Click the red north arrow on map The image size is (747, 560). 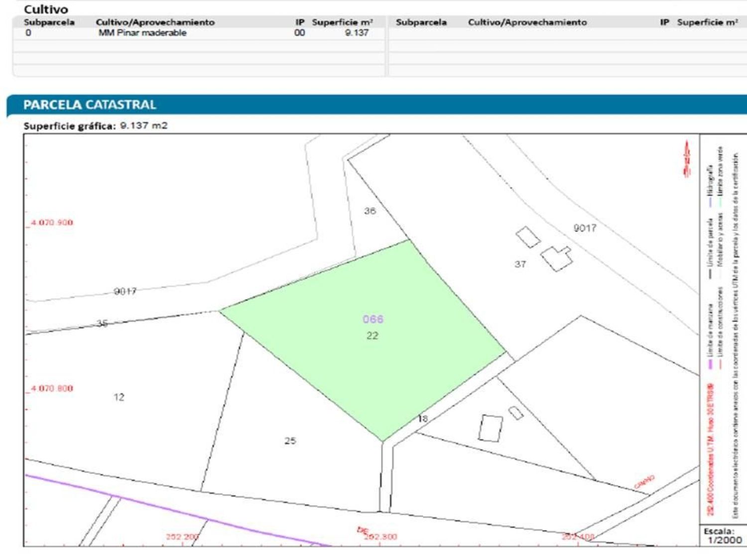[688, 158]
